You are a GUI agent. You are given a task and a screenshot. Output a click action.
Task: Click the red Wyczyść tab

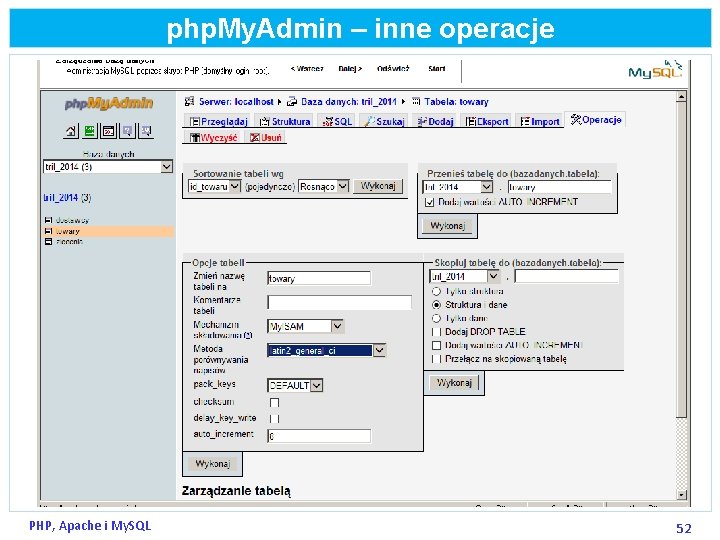tap(214, 137)
